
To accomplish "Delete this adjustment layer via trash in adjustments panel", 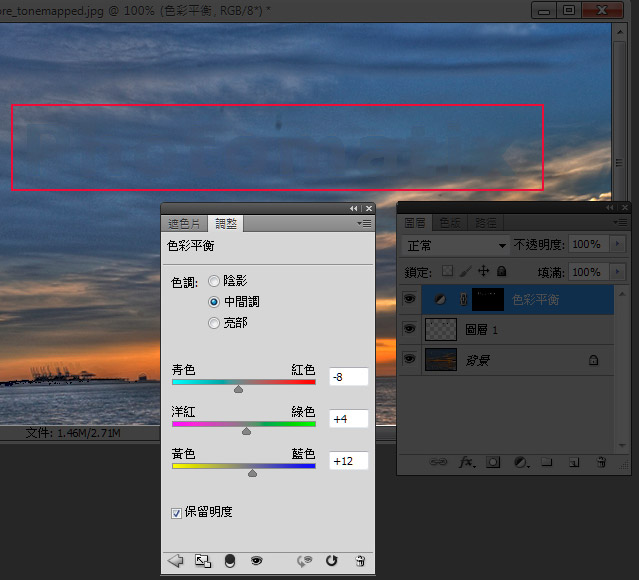I will pyautogui.click(x=360, y=561).
